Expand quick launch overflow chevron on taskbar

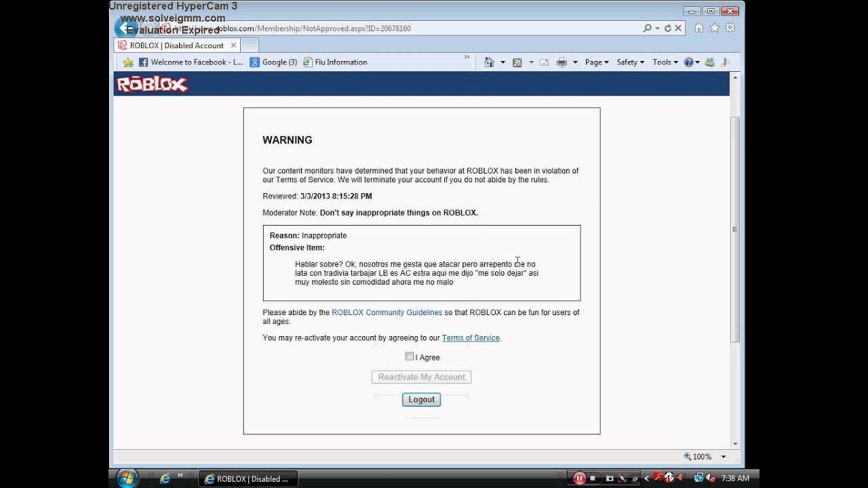coord(180,476)
